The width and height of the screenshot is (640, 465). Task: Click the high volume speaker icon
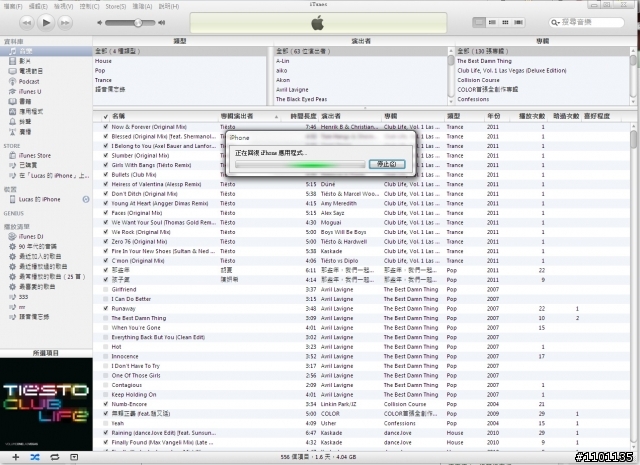click(x=162, y=22)
